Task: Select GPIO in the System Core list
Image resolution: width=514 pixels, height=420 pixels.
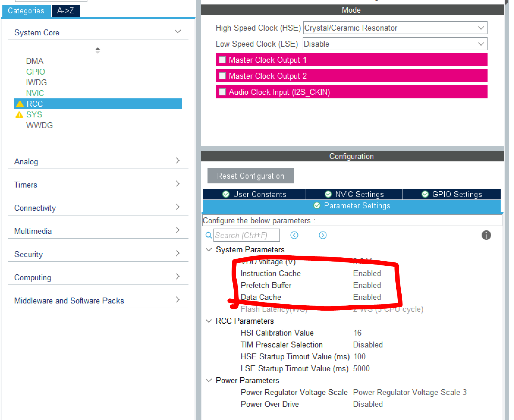Action: click(35, 72)
